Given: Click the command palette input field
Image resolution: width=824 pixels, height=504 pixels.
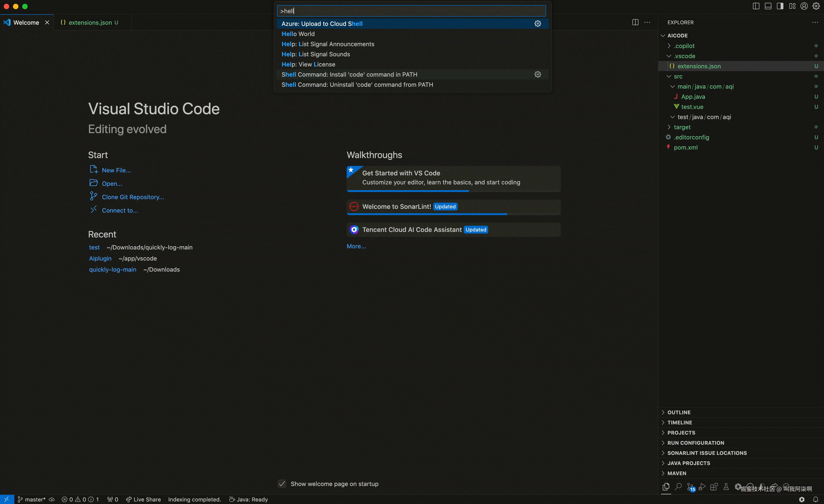Looking at the screenshot, I should click(x=411, y=11).
